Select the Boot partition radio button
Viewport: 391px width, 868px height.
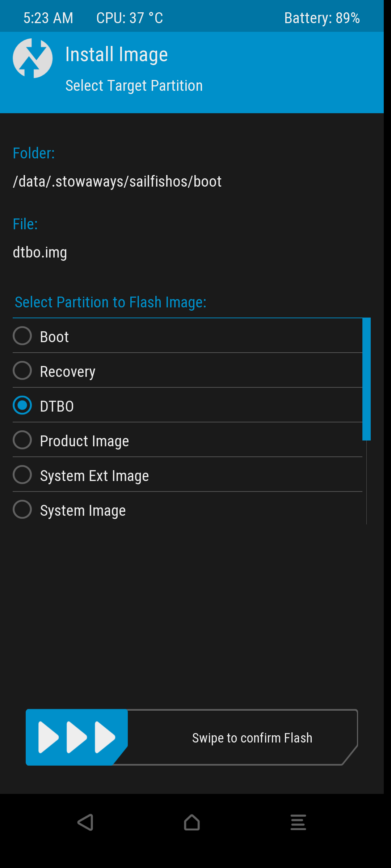[22, 336]
